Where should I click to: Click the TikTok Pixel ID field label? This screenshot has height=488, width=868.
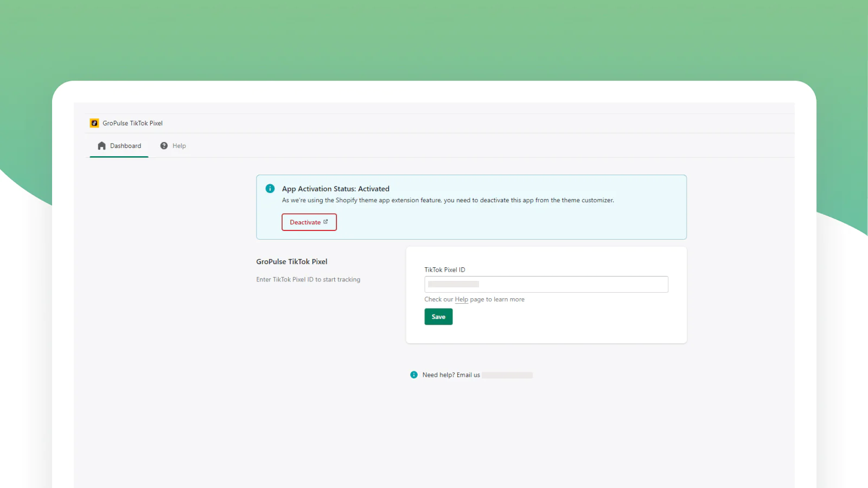click(444, 269)
